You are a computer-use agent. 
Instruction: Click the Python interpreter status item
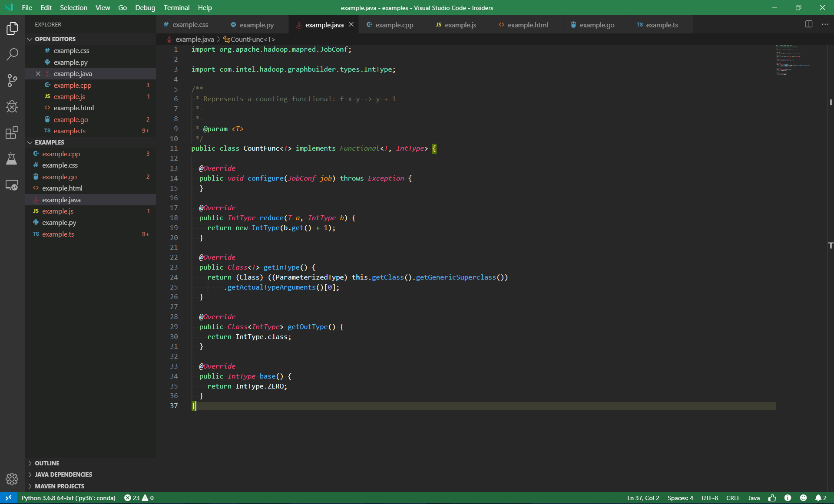pos(68,498)
